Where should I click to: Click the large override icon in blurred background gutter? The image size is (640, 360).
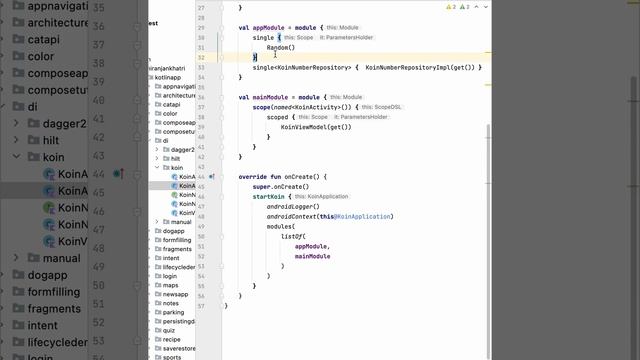pyautogui.click(x=119, y=174)
